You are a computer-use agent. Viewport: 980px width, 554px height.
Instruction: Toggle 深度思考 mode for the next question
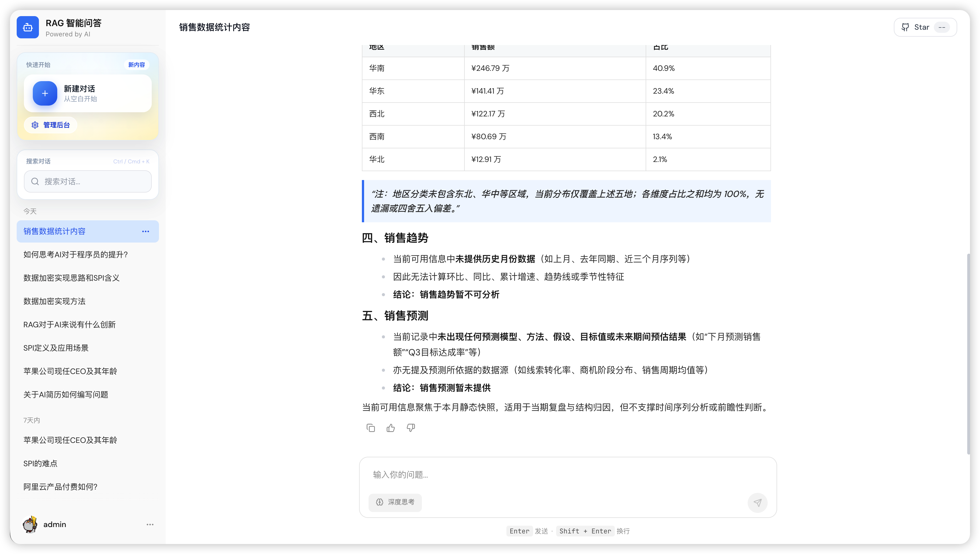click(395, 502)
